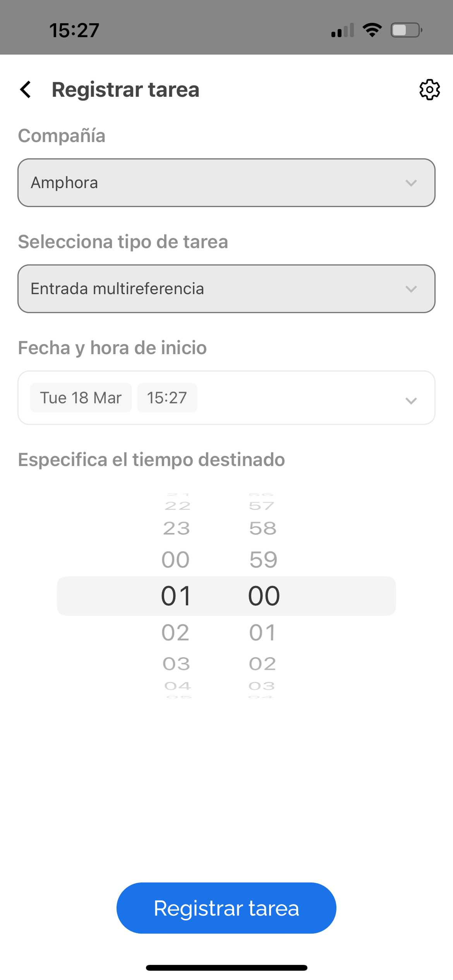Choose hour 03 in the time wheel

177,664
